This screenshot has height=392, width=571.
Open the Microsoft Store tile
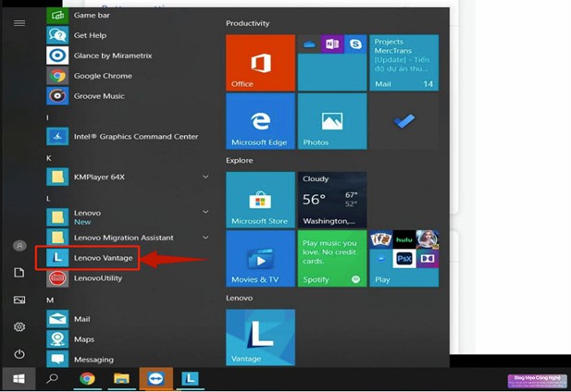click(260, 200)
